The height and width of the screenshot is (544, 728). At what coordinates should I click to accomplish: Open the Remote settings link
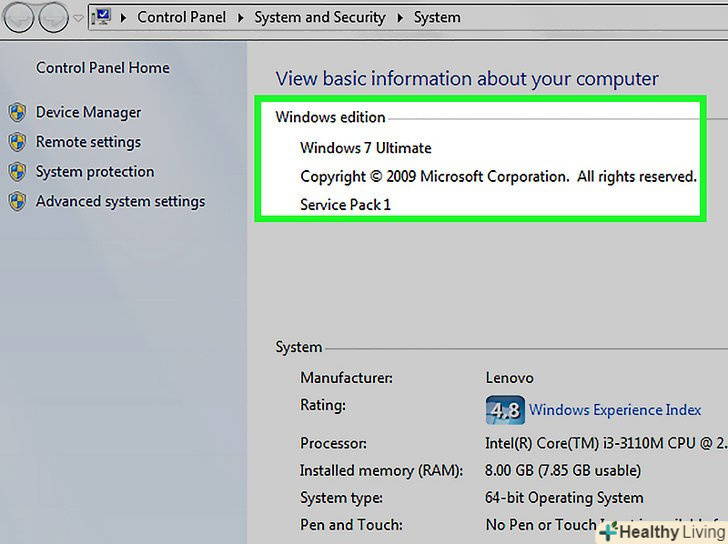(88, 142)
